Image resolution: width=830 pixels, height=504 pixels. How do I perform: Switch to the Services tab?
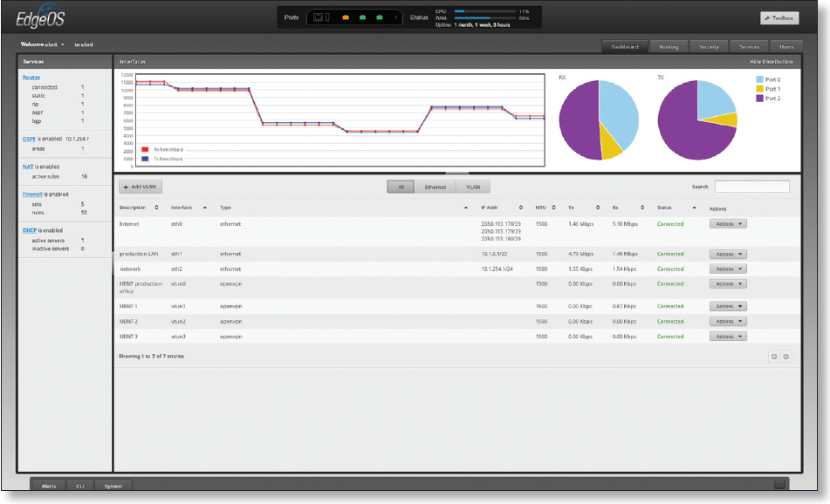[749, 46]
